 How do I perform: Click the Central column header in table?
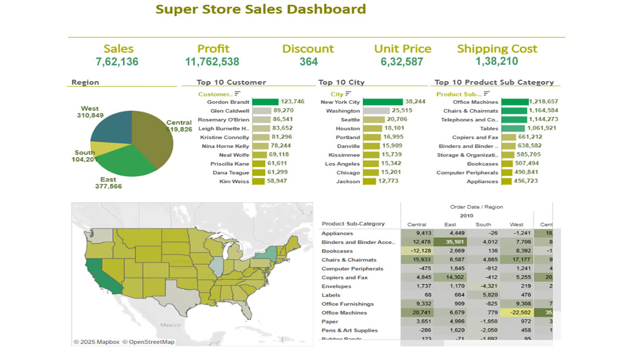pos(417,225)
